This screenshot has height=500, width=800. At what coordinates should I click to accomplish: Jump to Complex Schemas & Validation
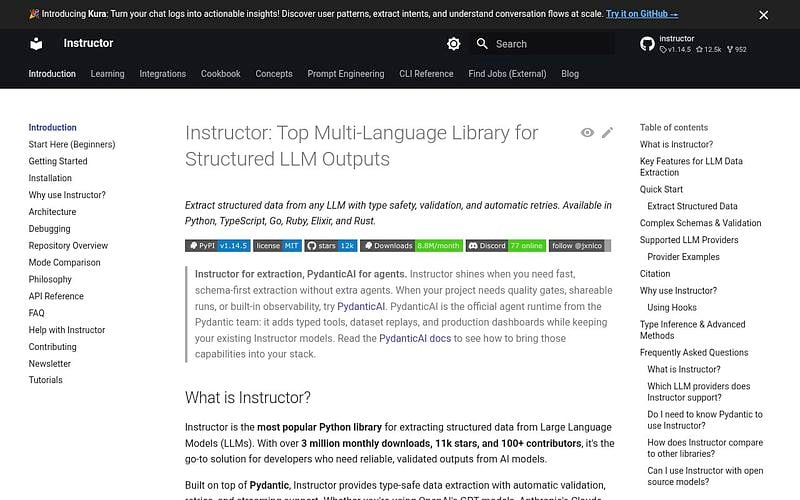pyautogui.click(x=701, y=223)
